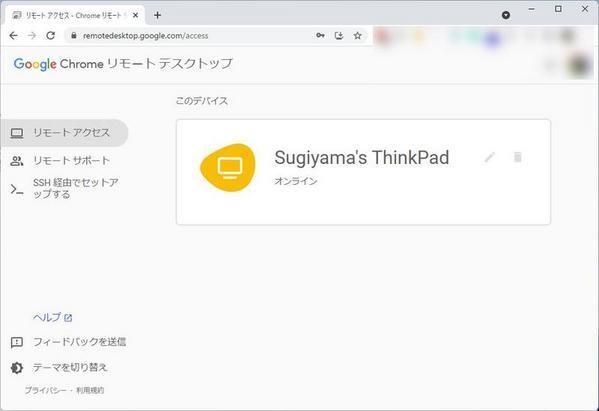The height and width of the screenshot is (411, 599).
Task: Click the people icon beside リモート サポート
Action: tap(17, 161)
